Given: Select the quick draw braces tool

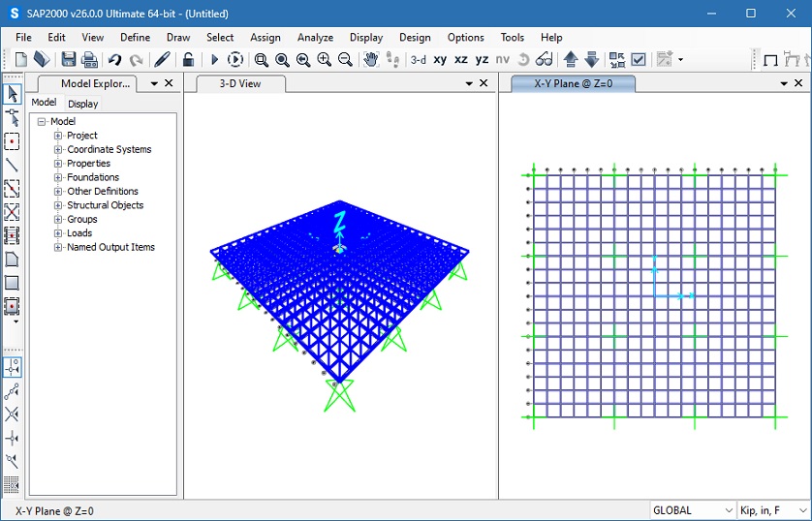Looking at the screenshot, I should click(x=12, y=212).
